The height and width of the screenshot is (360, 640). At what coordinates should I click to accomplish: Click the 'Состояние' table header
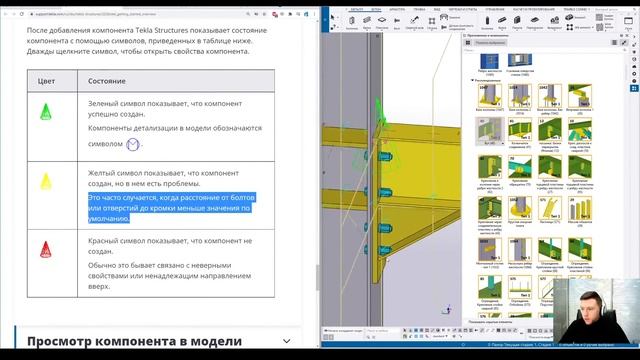[x=107, y=81]
